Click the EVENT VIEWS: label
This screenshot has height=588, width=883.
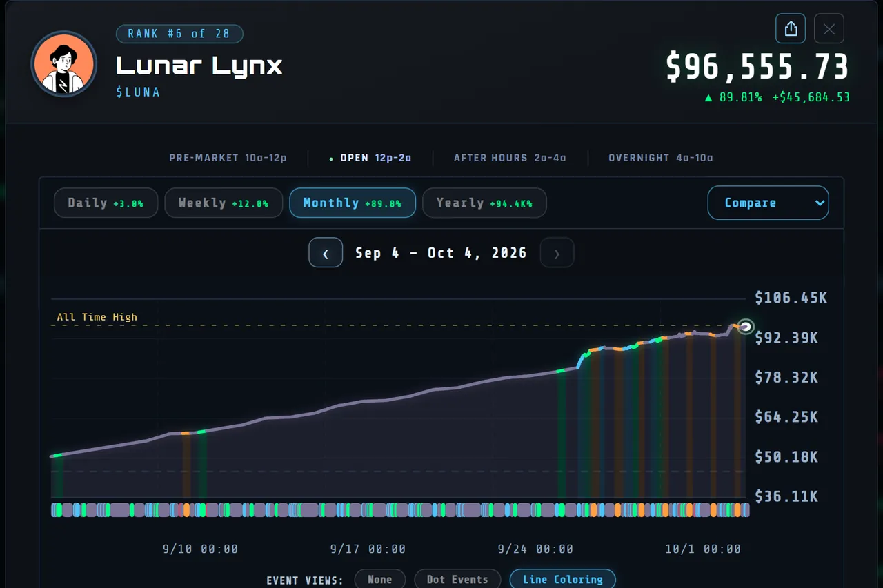(x=305, y=580)
